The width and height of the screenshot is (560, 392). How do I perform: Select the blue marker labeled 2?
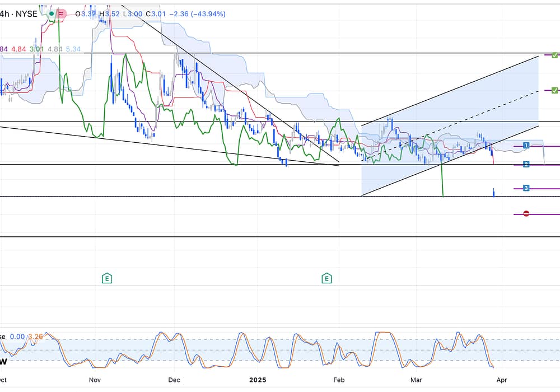tap(526, 164)
